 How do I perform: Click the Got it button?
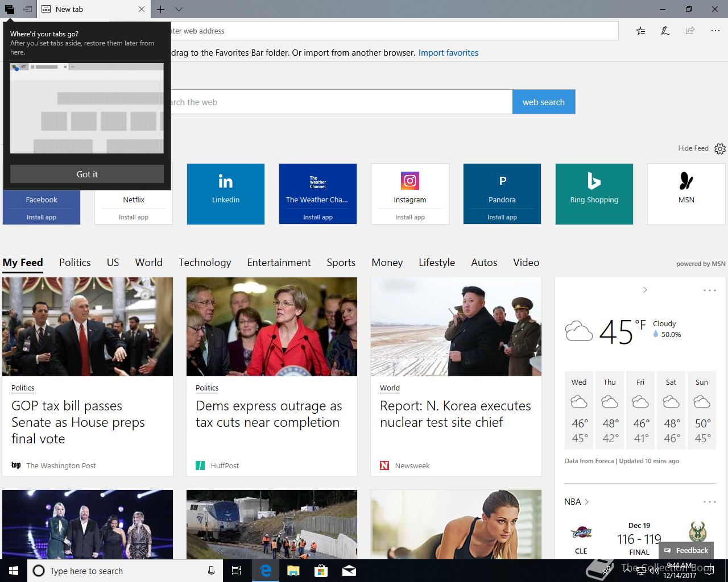(x=87, y=174)
